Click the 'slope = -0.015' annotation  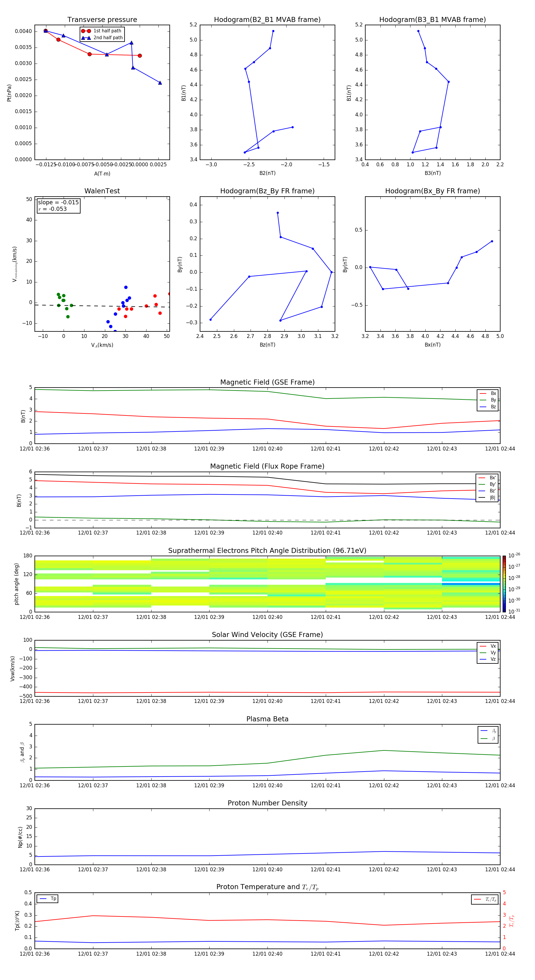click(58, 203)
